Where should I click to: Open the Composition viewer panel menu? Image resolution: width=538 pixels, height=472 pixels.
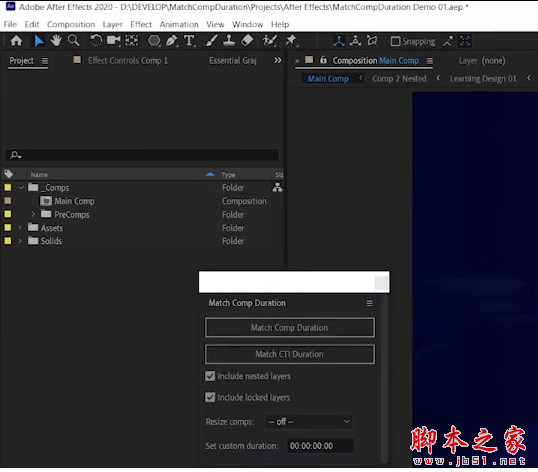430,61
